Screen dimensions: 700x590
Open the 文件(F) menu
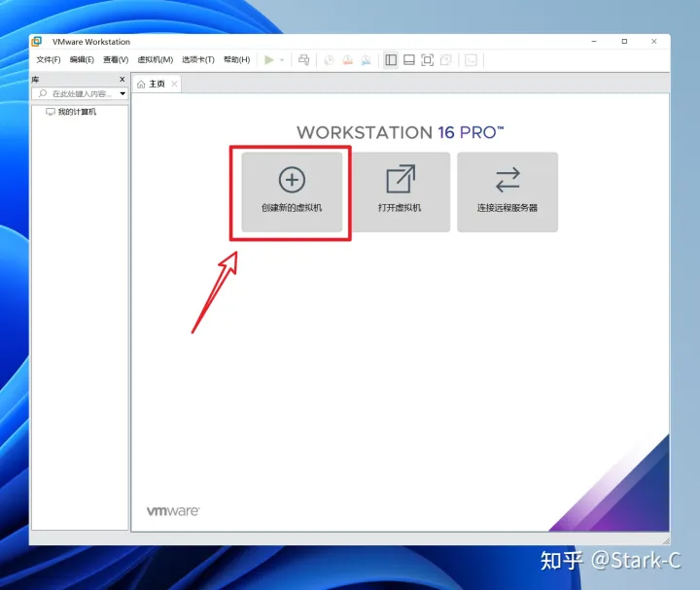coord(48,60)
